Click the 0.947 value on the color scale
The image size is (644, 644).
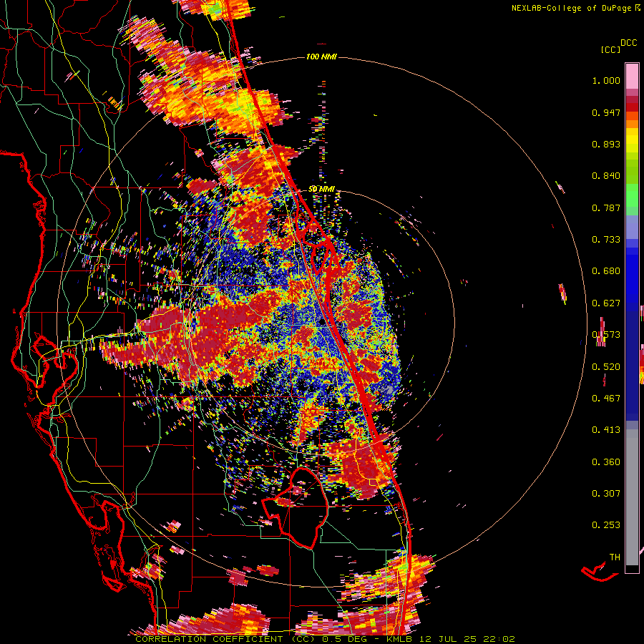606,112
